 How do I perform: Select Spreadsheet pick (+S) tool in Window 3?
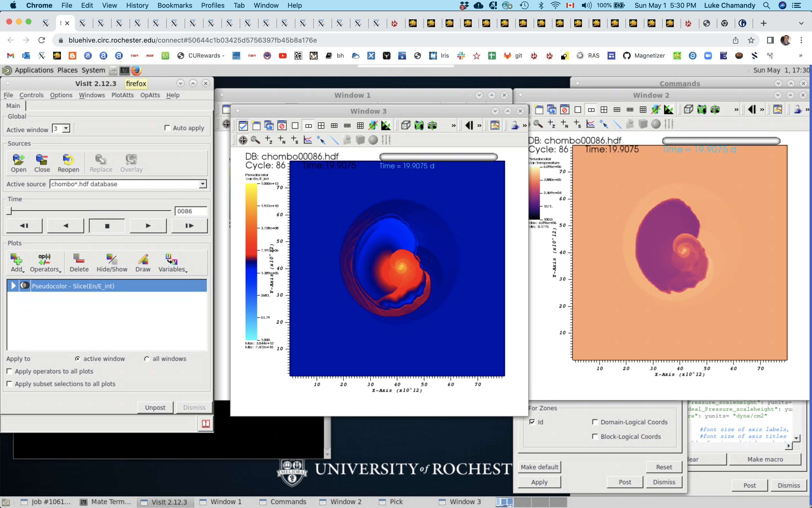[x=295, y=140]
